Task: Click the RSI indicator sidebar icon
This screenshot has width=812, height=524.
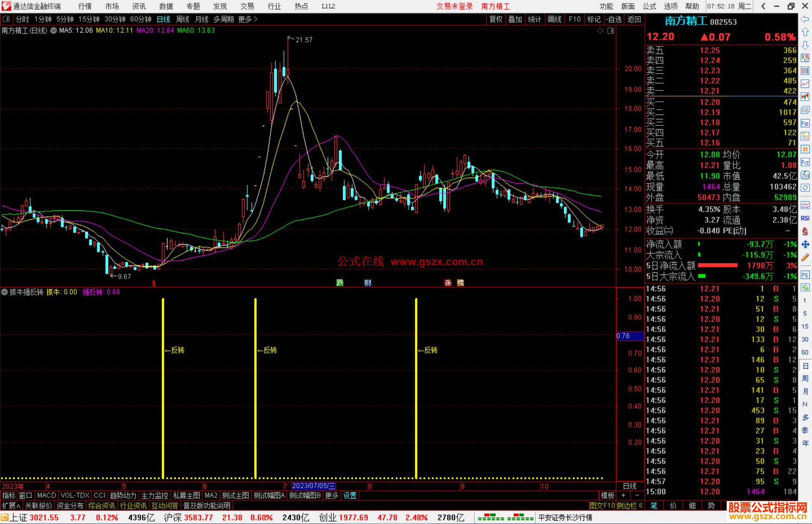Action: pyautogui.click(x=805, y=218)
